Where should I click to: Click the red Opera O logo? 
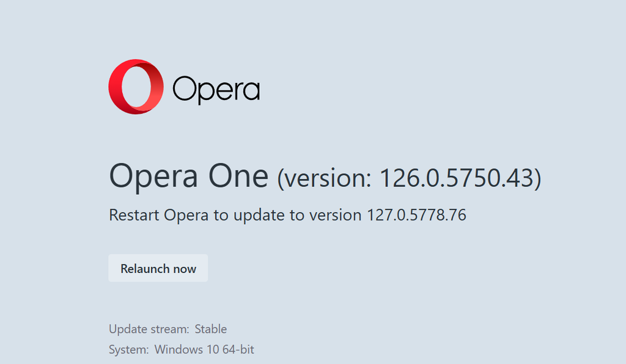click(x=136, y=87)
